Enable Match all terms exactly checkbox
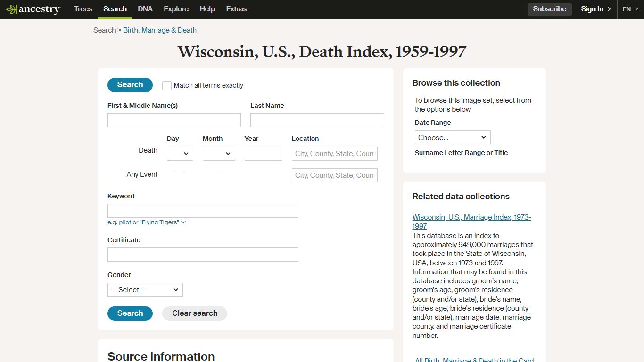This screenshot has width=644, height=362. (x=167, y=86)
